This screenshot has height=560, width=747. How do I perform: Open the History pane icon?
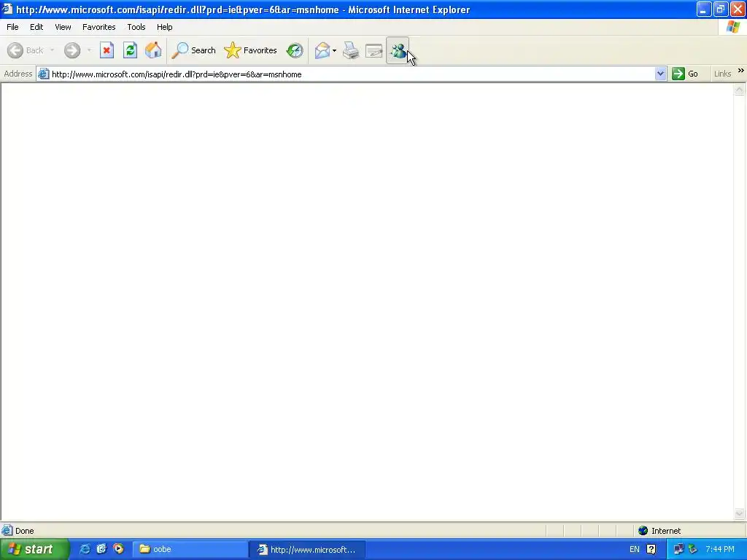[x=295, y=50]
